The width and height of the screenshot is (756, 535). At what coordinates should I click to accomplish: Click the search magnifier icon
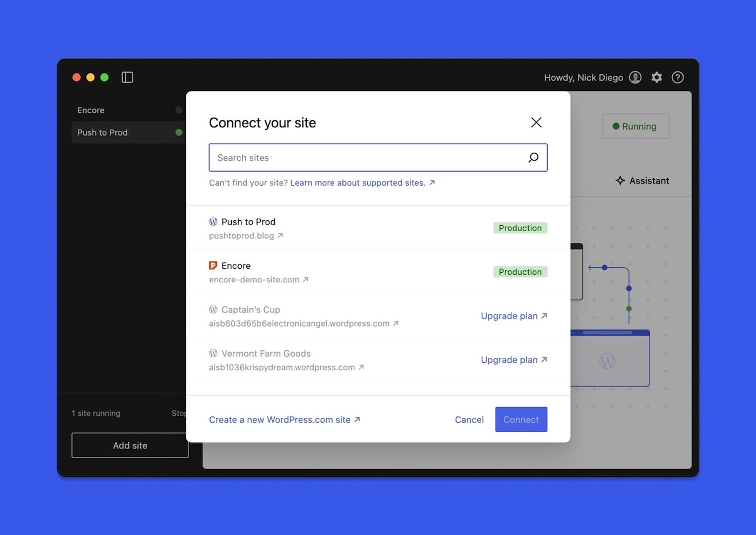pyautogui.click(x=534, y=158)
